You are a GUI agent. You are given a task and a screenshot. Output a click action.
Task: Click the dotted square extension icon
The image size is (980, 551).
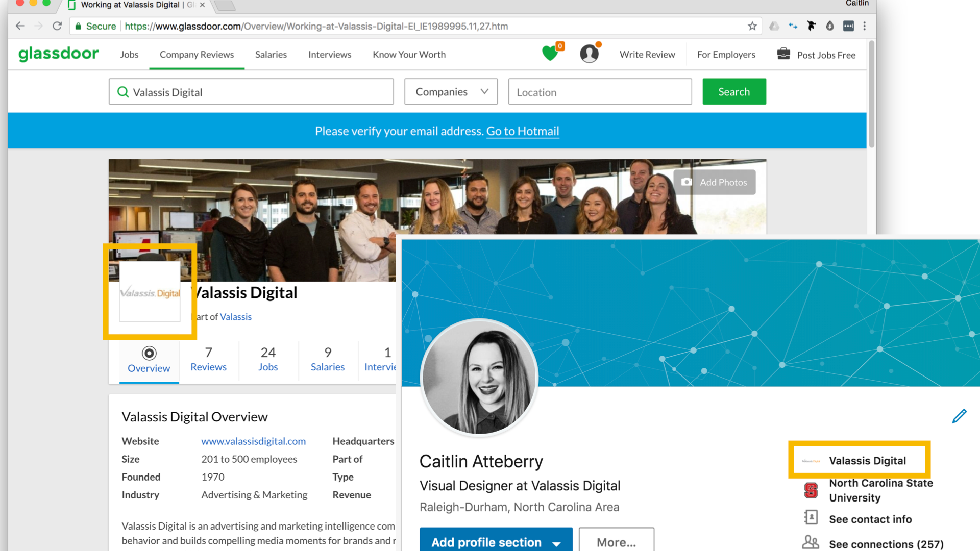848,26
